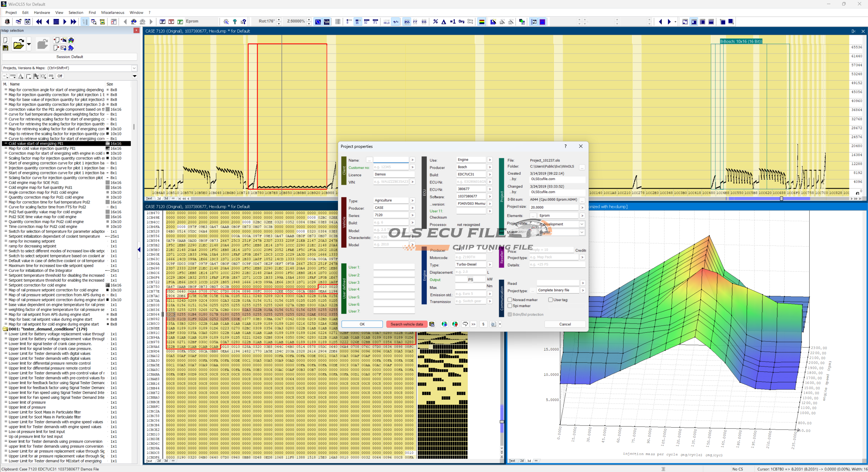Increase the rotation Rot:176° stepper
The image size is (868, 472).
point(279,19)
